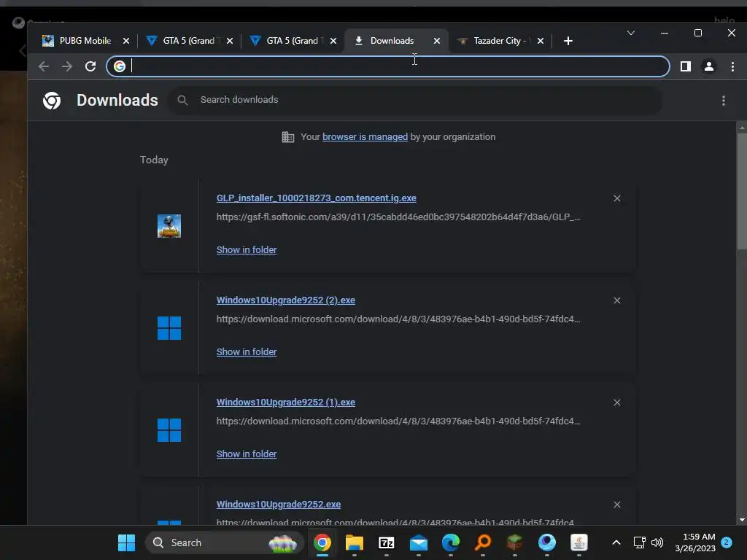Click the softonic download URL text
Image resolution: width=747 pixels, height=560 pixels.
pos(398,217)
